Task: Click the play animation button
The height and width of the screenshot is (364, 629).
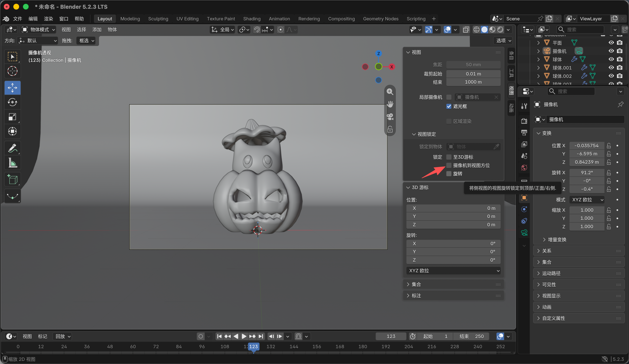Action: point(244,336)
